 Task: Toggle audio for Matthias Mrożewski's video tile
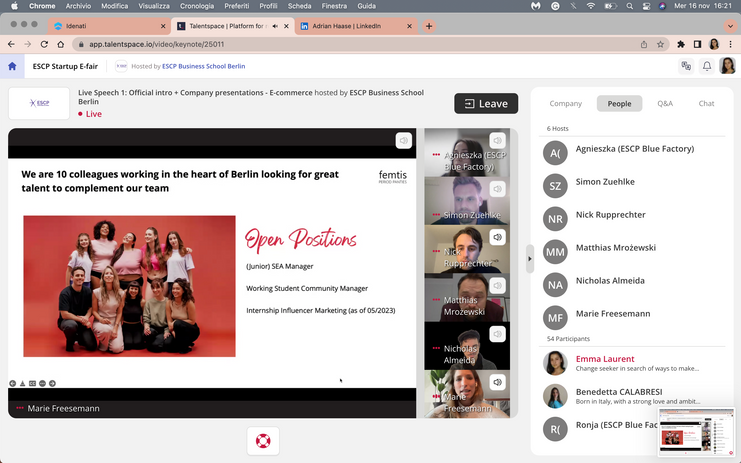pyautogui.click(x=497, y=285)
